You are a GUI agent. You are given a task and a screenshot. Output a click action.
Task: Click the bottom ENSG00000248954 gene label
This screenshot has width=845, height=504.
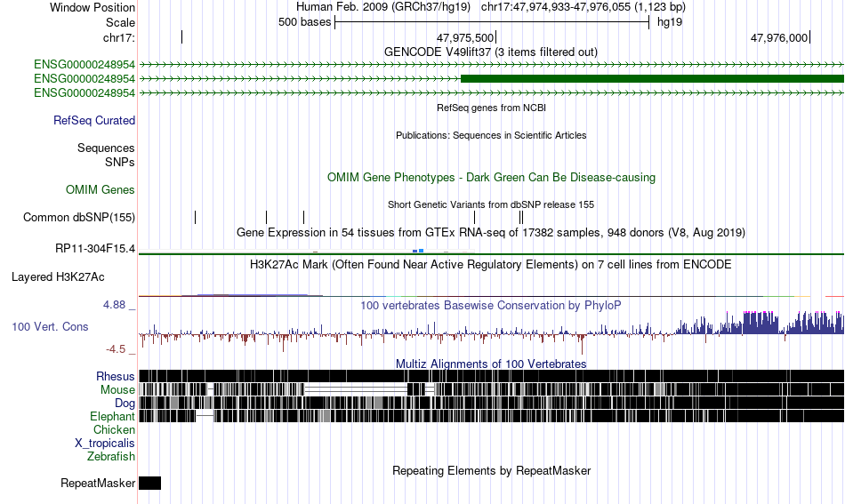pos(84,93)
